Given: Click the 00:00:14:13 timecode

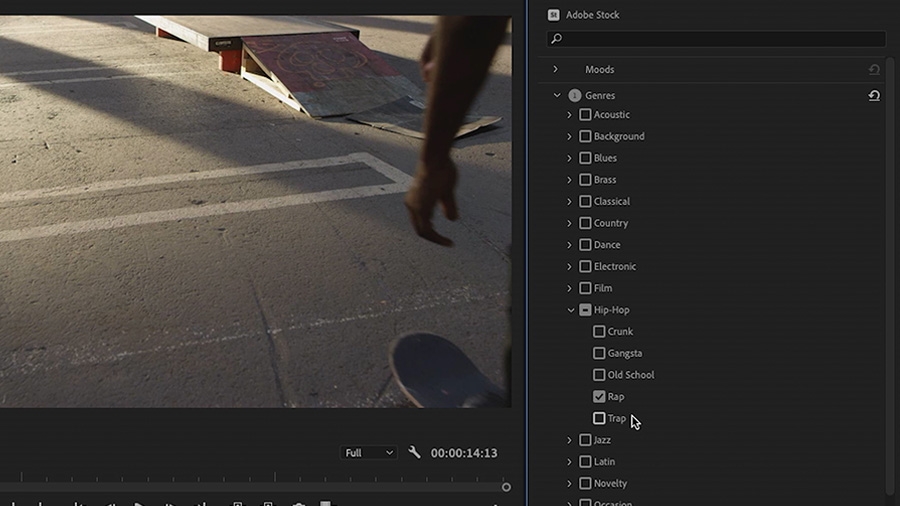Looking at the screenshot, I should [464, 453].
